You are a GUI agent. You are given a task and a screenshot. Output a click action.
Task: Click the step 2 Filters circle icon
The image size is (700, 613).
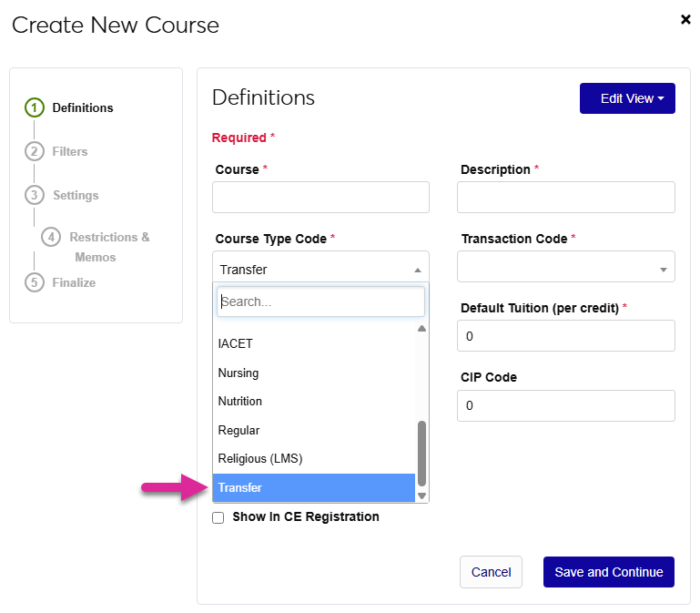pos(35,151)
